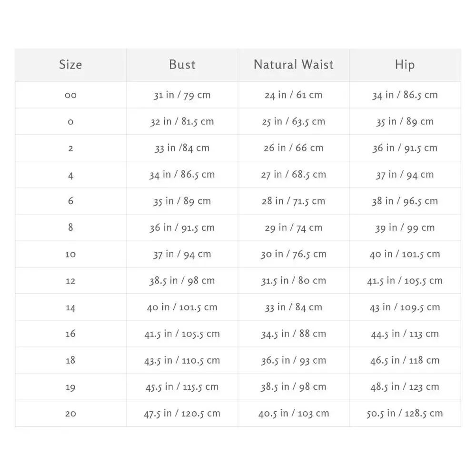Click the 45.5 in / 115.5 cm bust cell
476x476 pixels.
point(182,387)
